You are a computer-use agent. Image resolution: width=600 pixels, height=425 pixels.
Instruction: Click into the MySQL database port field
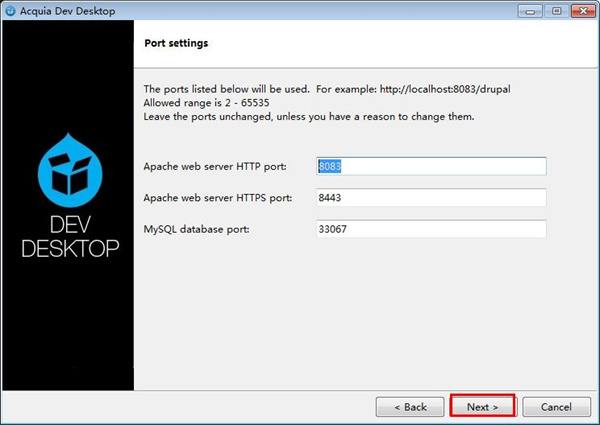click(431, 230)
